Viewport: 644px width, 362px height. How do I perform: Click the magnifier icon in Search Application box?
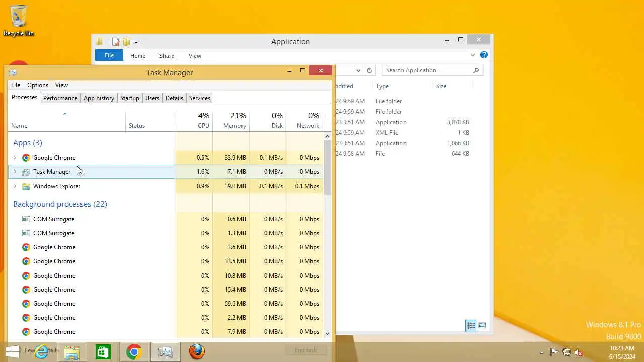(476, 70)
